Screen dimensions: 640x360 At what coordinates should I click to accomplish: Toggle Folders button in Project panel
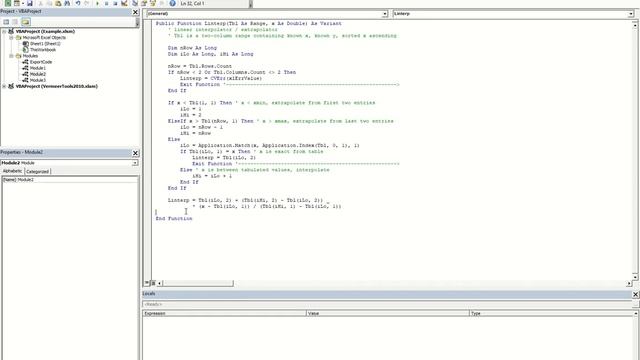(x=26, y=22)
